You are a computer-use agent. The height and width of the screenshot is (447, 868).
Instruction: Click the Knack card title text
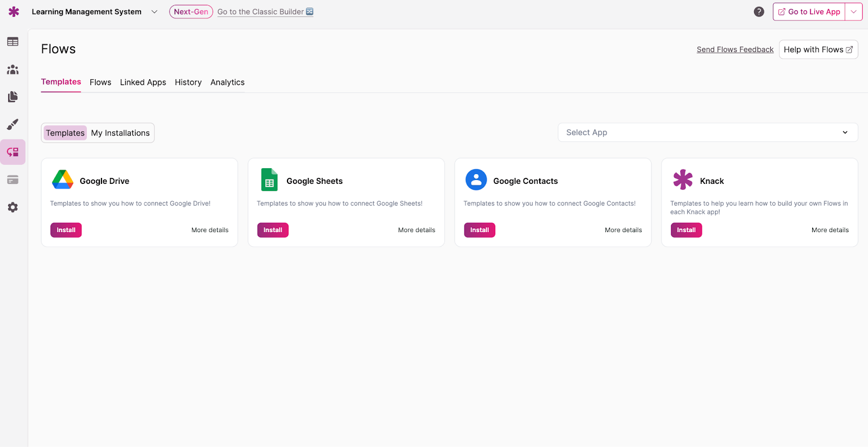point(712,181)
